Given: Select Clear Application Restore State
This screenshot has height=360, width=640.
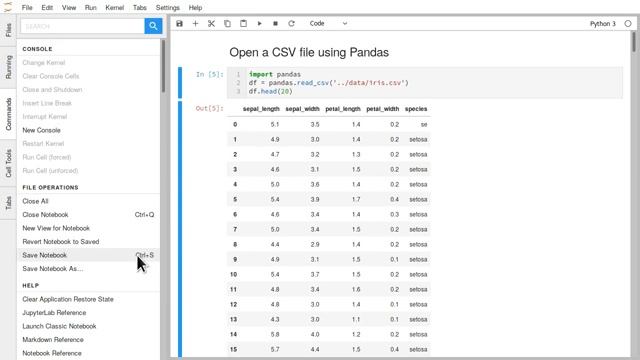Looking at the screenshot, I should [88, 299].
